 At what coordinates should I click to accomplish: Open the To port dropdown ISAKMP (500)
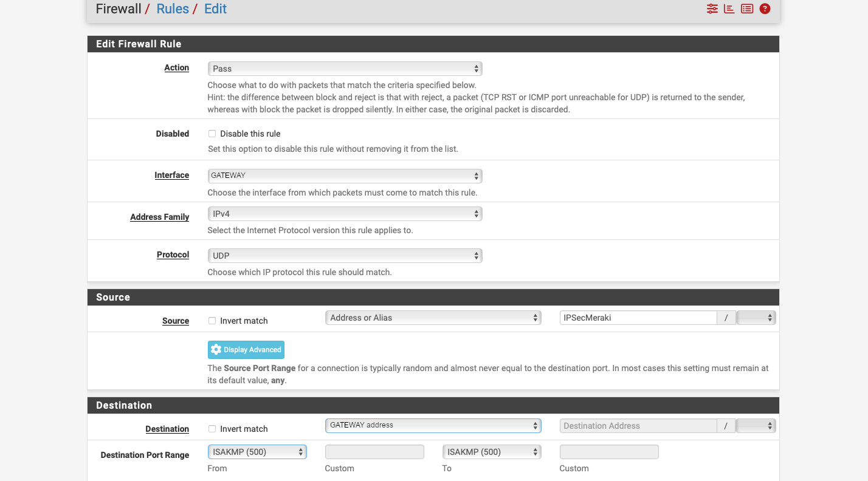coord(492,452)
